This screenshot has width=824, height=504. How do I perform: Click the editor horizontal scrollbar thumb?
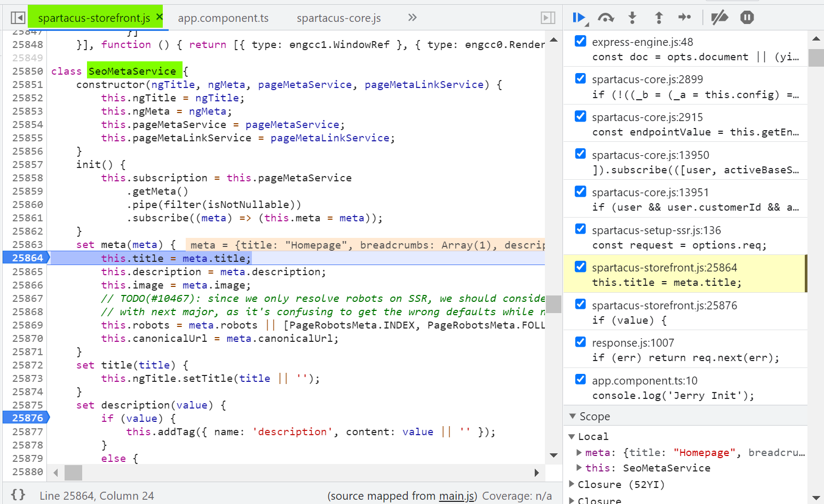(73, 473)
